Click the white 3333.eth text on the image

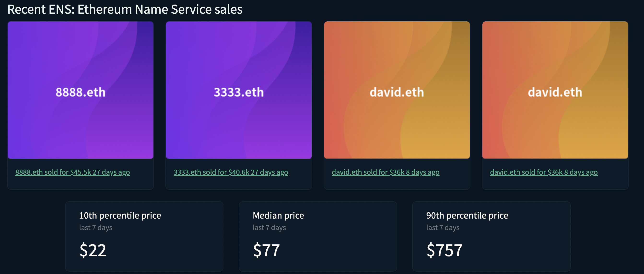pos(239,92)
